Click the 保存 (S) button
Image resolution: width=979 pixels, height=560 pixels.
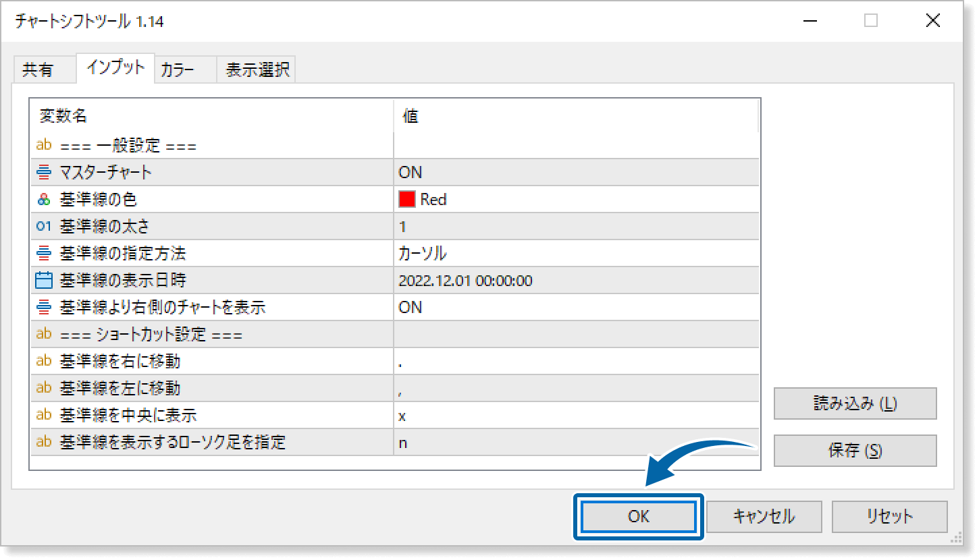tap(855, 451)
